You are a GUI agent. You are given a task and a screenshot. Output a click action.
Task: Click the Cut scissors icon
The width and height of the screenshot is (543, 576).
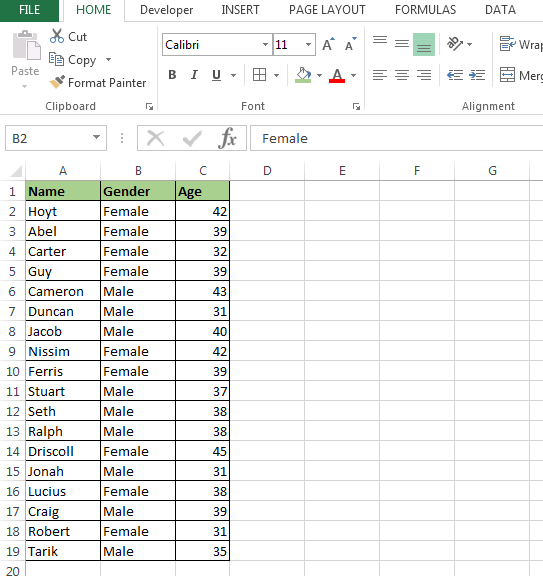(x=57, y=36)
